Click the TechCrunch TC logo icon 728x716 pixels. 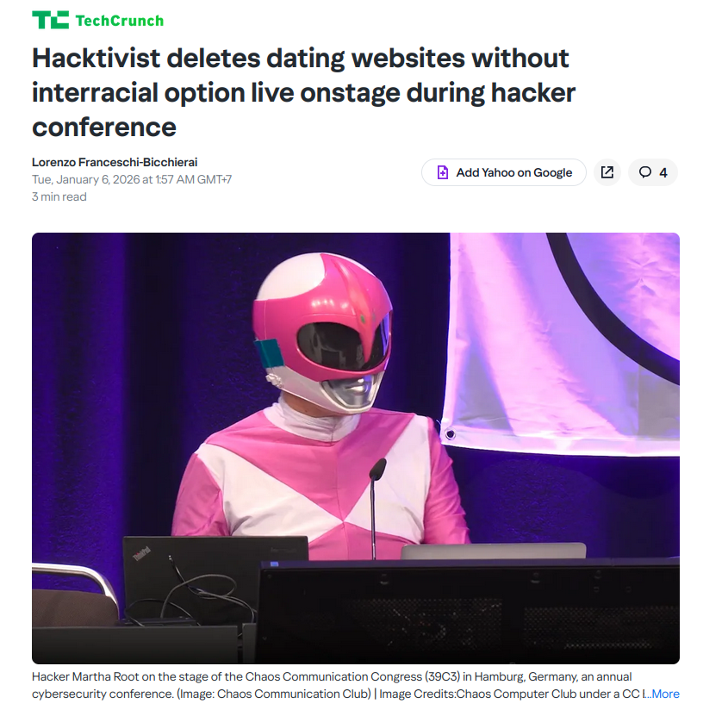tap(50, 20)
